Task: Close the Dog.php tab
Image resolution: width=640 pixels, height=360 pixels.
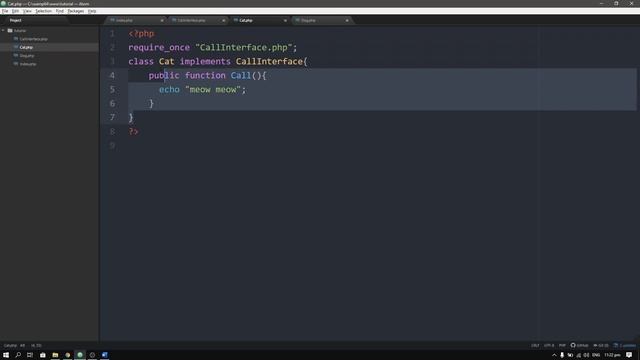Action: coord(347,20)
